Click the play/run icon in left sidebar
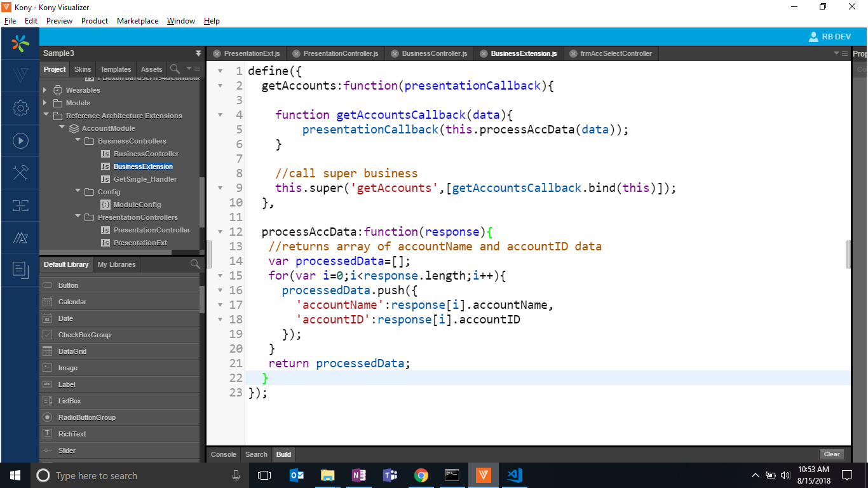Viewport: 868px width, 488px height. point(20,141)
